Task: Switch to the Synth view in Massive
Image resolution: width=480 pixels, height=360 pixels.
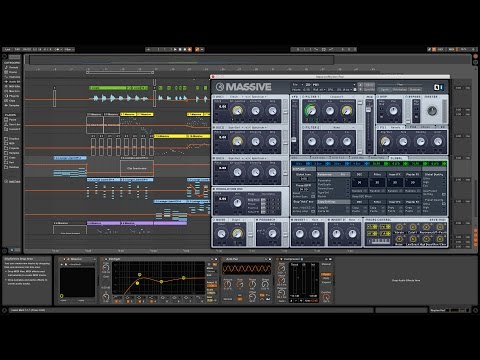Action: pyautogui.click(x=385, y=89)
